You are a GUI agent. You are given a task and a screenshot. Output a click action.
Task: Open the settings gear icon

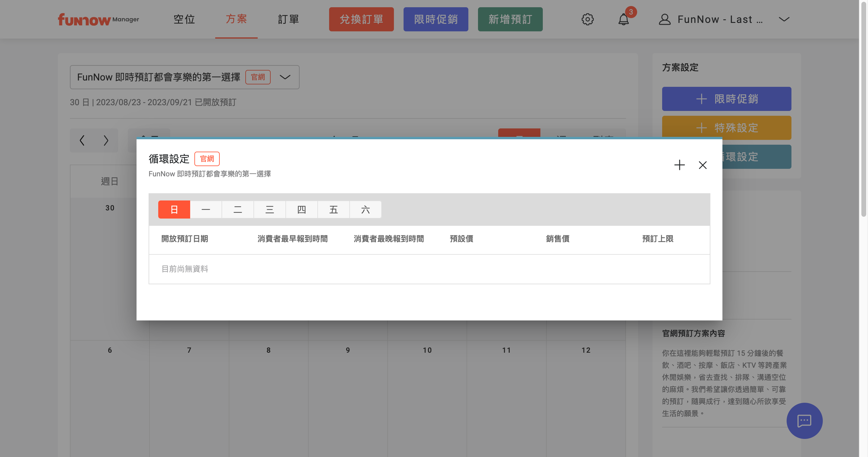[587, 19]
